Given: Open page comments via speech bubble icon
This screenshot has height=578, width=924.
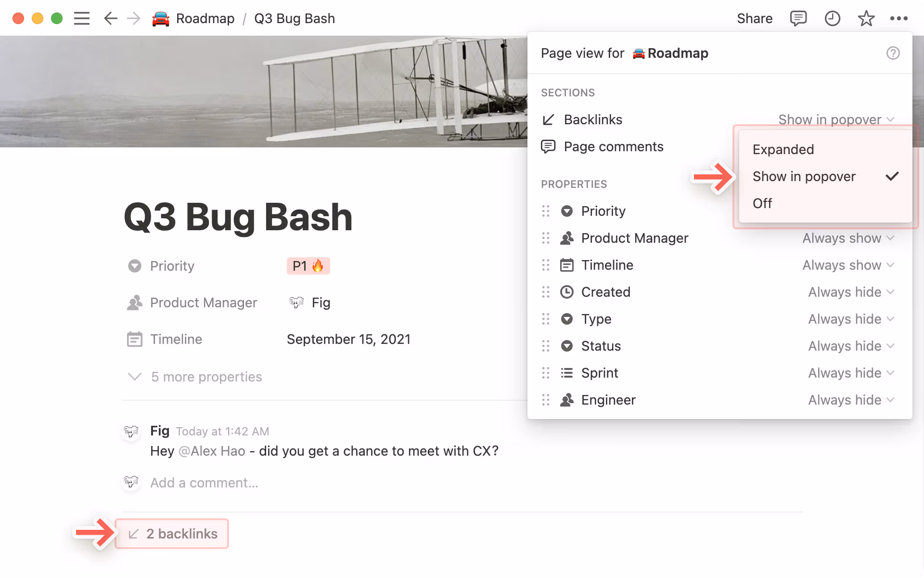Looking at the screenshot, I should 798,18.
